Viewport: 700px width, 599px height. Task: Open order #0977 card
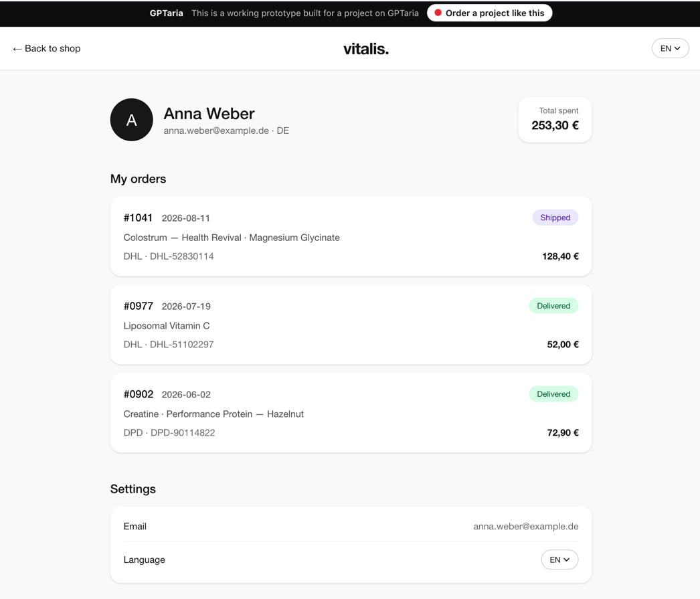351,324
